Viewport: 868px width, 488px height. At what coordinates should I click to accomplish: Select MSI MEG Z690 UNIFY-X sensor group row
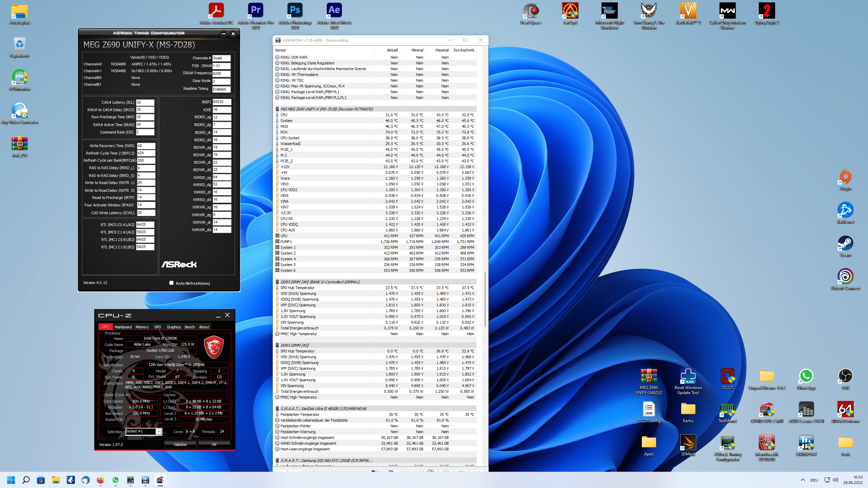[375, 109]
